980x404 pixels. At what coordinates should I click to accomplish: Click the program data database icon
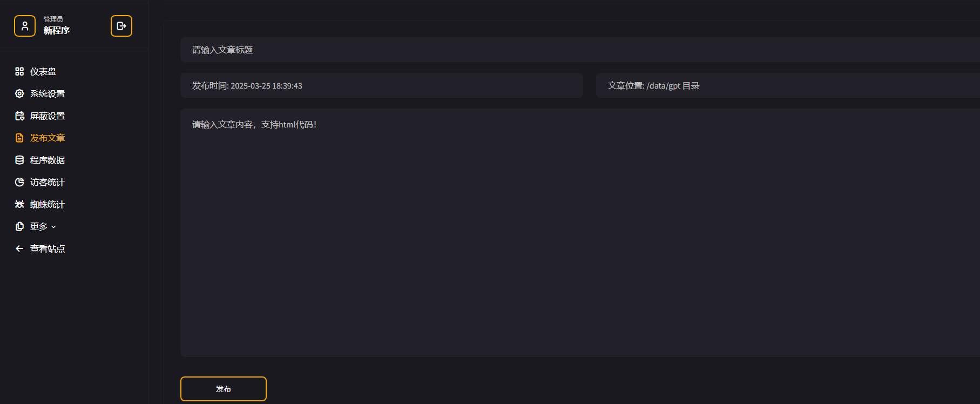pyautogui.click(x=19, y=160)
